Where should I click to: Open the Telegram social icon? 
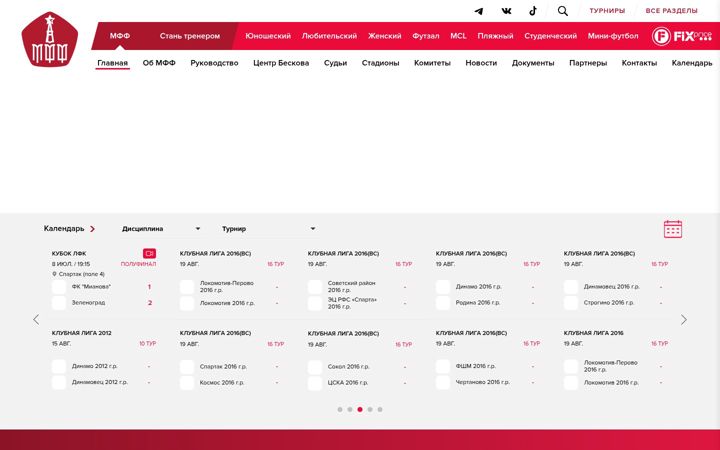point(478,11)
